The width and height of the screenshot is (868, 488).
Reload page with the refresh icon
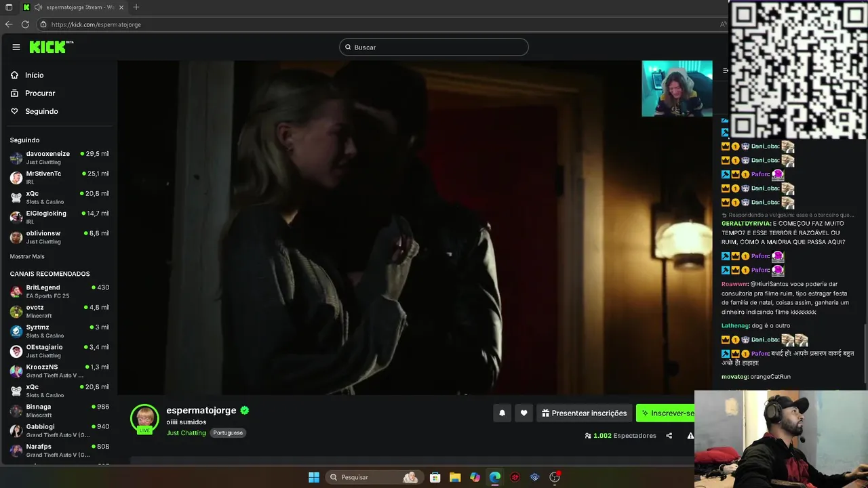(x=25, y=24)
